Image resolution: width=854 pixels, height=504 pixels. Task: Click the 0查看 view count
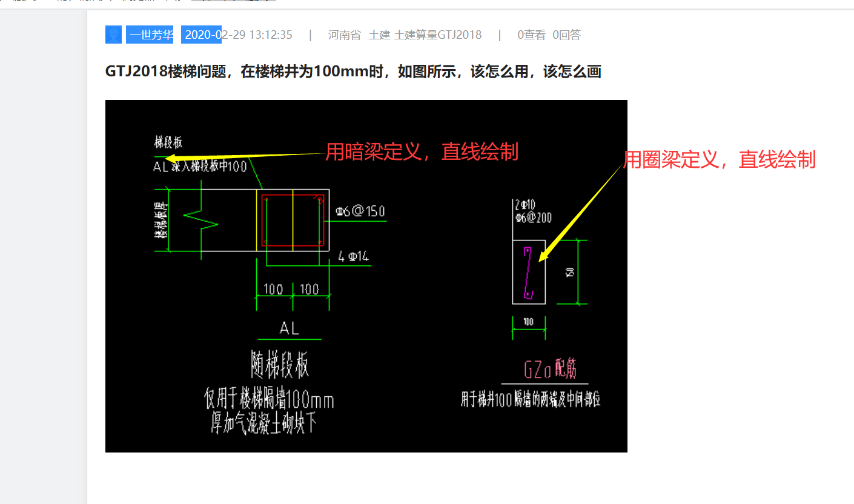coord(531,35)
